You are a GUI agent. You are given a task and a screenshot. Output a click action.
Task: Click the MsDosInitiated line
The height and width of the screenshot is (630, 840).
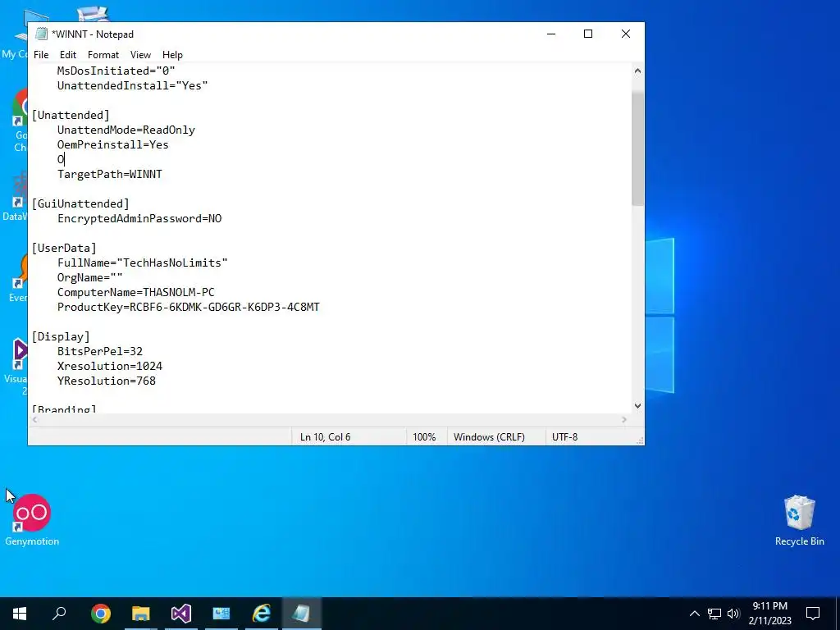click(116, 71)
